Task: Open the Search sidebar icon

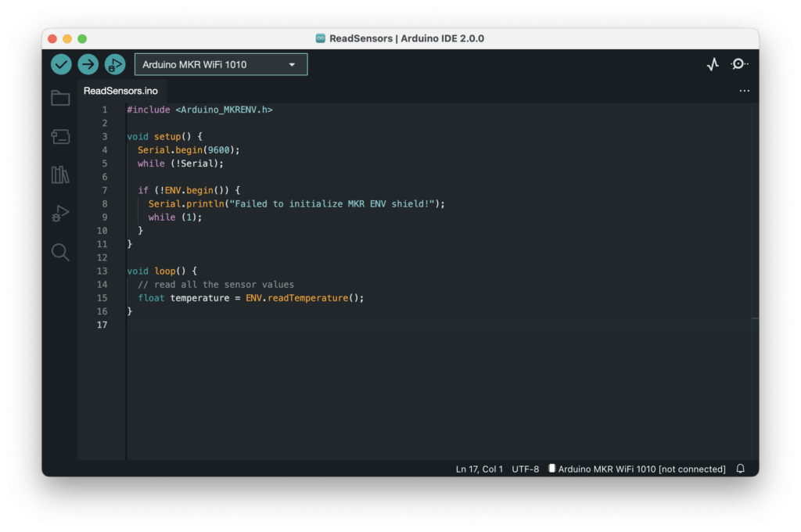Action: click(x=60, y=252)
